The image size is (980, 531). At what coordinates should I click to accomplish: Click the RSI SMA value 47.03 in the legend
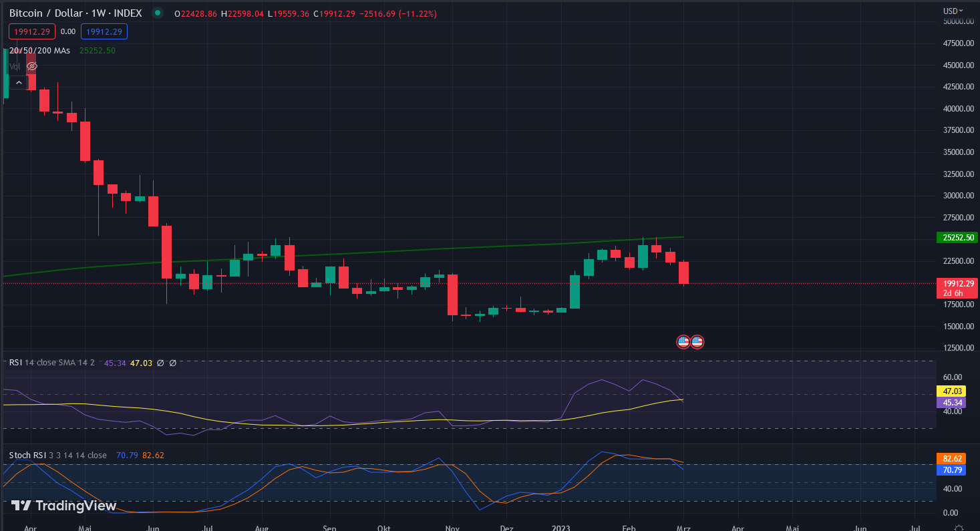(x=142, y=363)
